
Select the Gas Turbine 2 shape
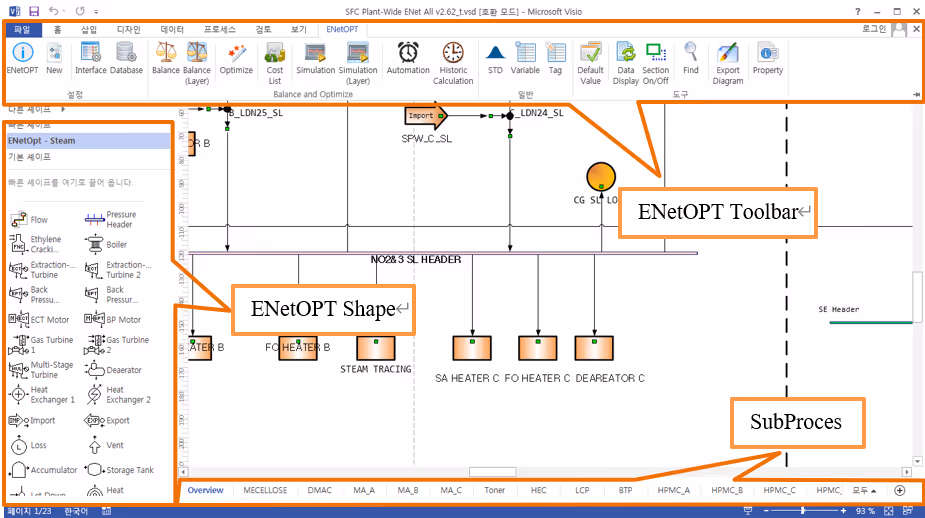pos(116,345)
